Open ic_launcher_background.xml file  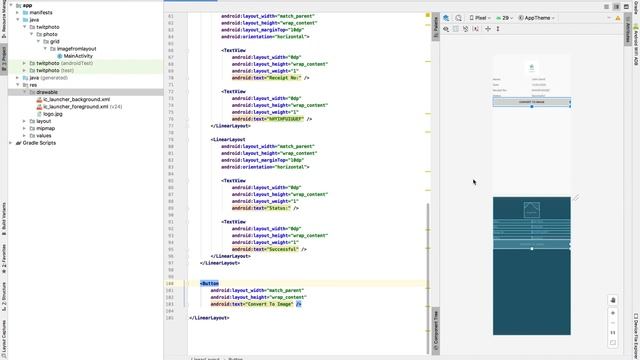[x=76, y=99]
